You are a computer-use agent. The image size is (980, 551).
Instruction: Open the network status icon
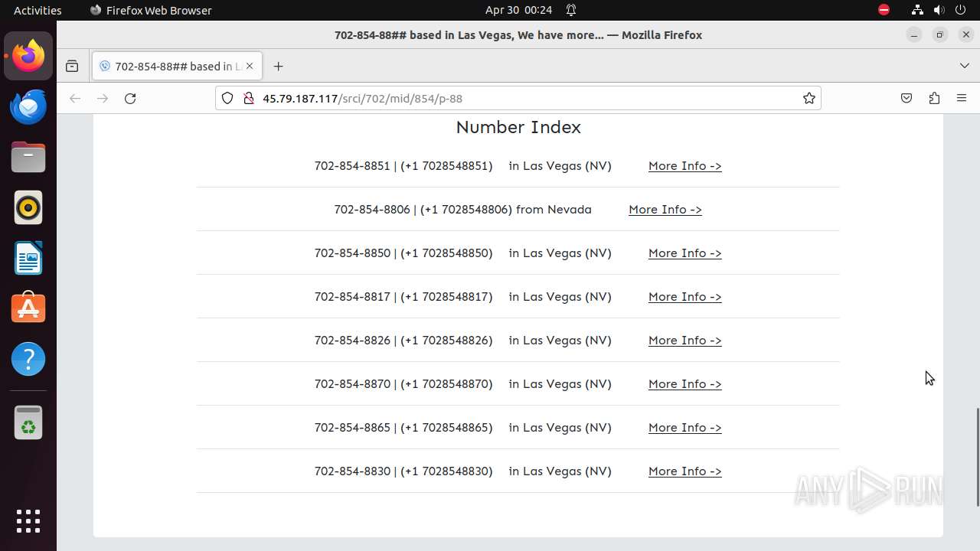pyautogui.click(x=917, y=10)
